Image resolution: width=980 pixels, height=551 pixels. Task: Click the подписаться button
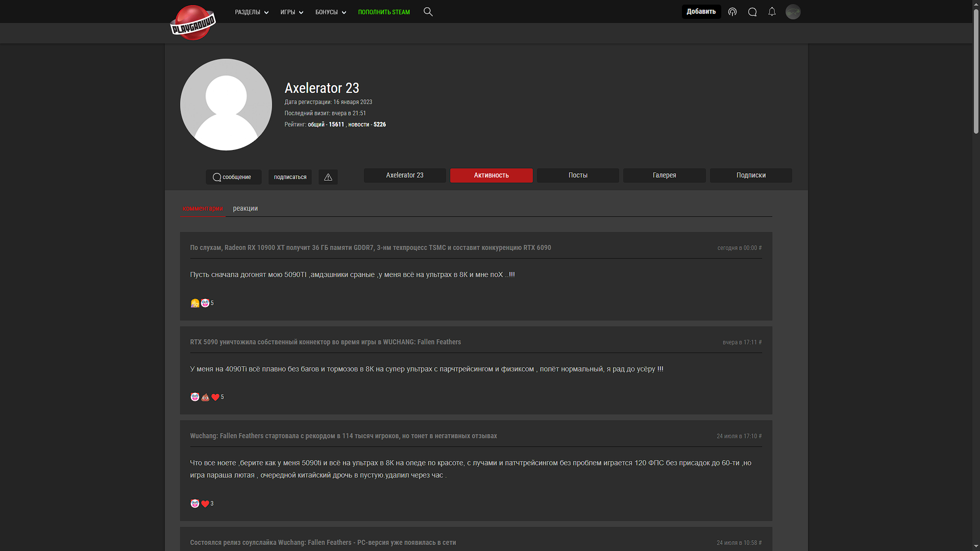(290, 177)
